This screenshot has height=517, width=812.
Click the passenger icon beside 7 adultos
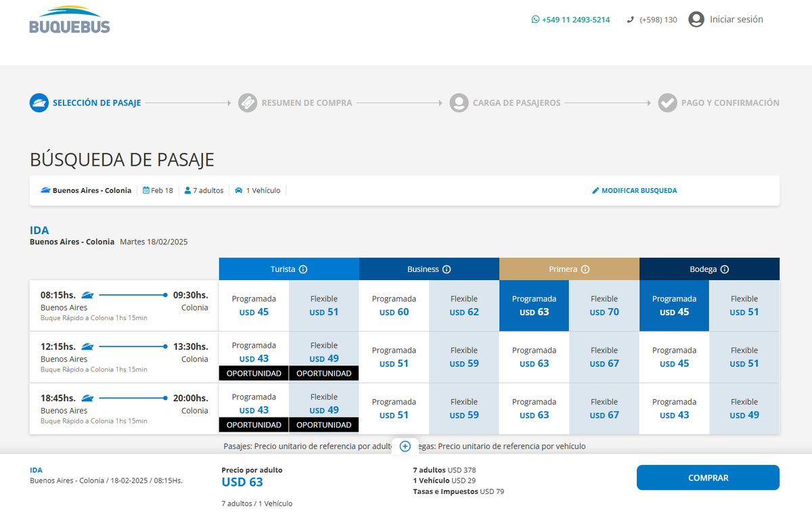pyautogui.click(x=187, y=191)
